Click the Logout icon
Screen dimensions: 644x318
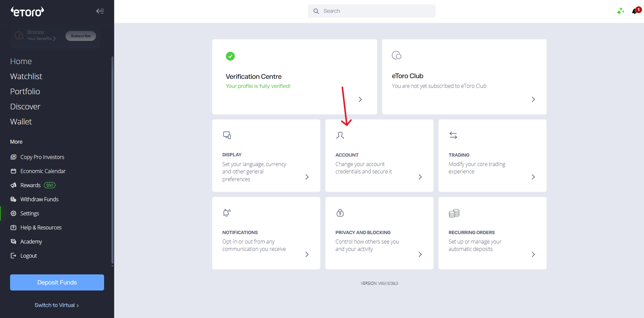point(13,256)
